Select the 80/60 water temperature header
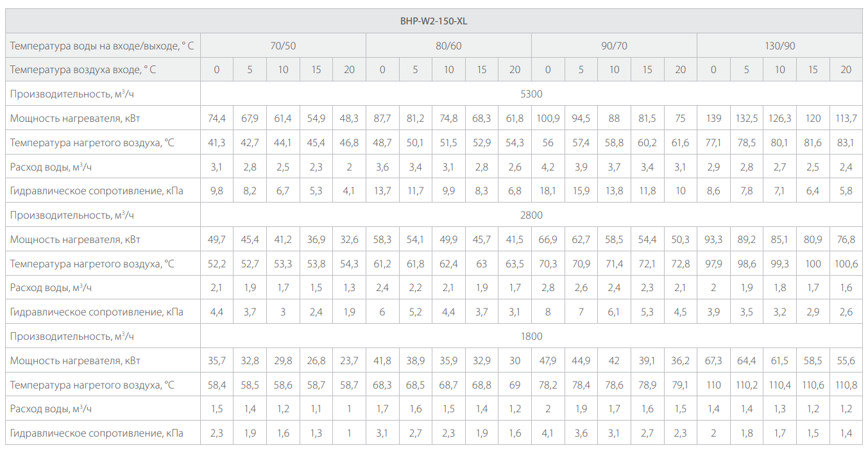Image resolution: width=868 pixels, height=452 pixels. 448,46
